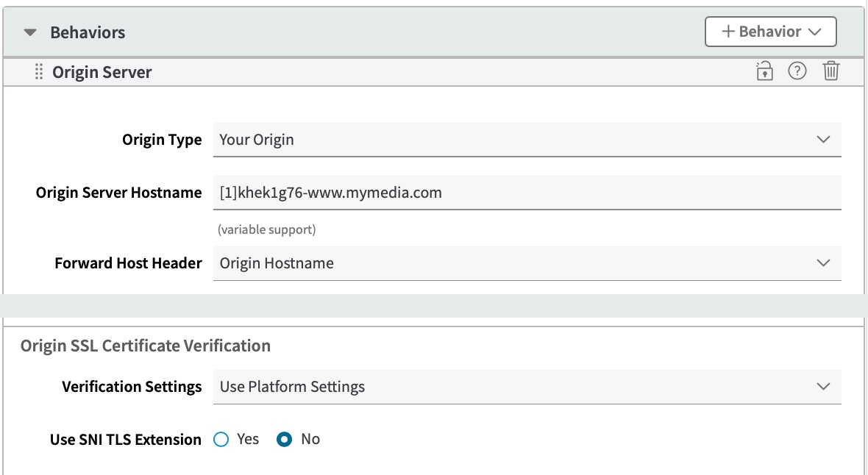Click the Verification Settings field label

[x=132, y=387]
